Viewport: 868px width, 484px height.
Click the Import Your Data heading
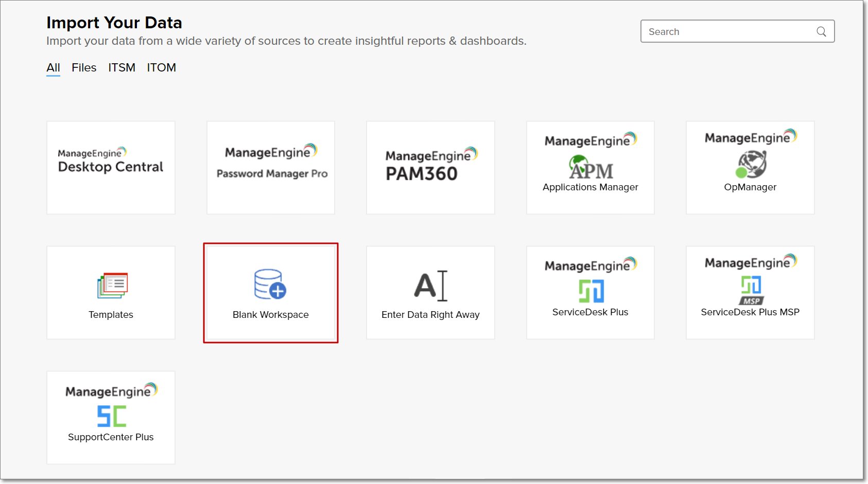[114, 23]
